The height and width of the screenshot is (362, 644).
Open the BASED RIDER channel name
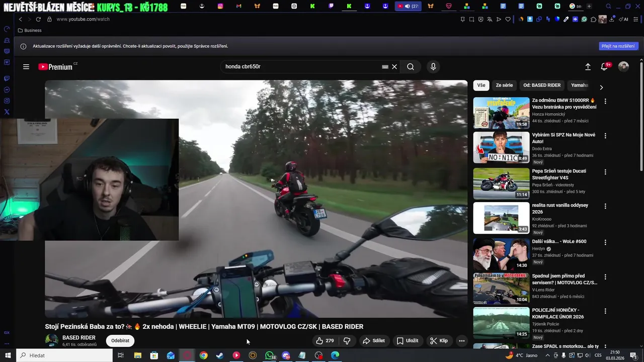pos(78,338)
